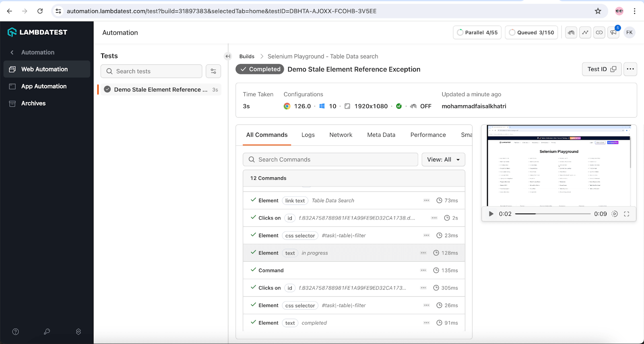644x344 pixels.
Task: Open Web Automation in sidebar
Action: tap(47, 69)
